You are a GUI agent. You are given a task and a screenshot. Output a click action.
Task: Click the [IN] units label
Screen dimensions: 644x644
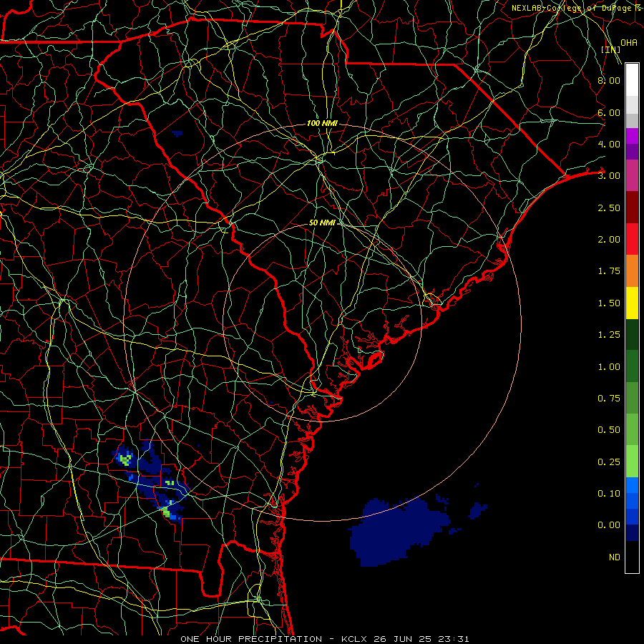[611, 49]
